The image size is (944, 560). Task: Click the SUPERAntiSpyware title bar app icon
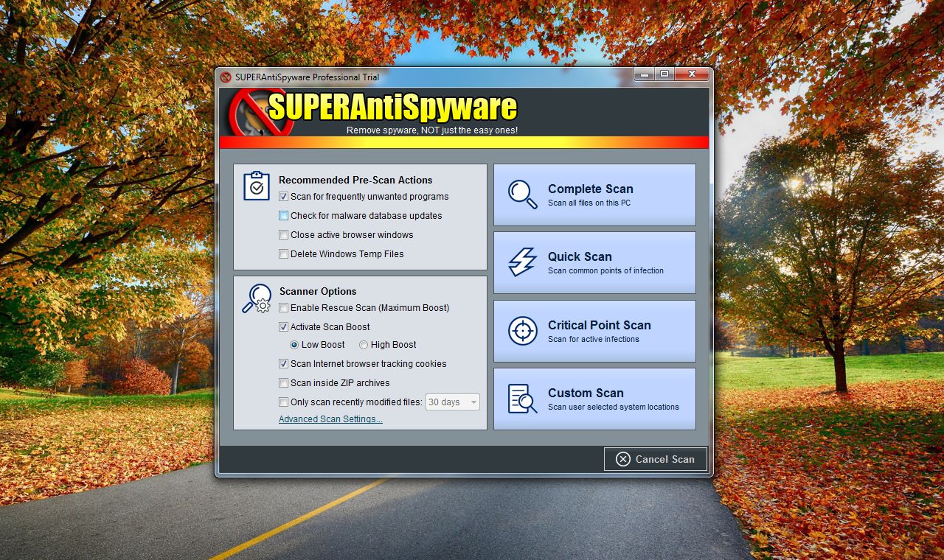point(226,77)
